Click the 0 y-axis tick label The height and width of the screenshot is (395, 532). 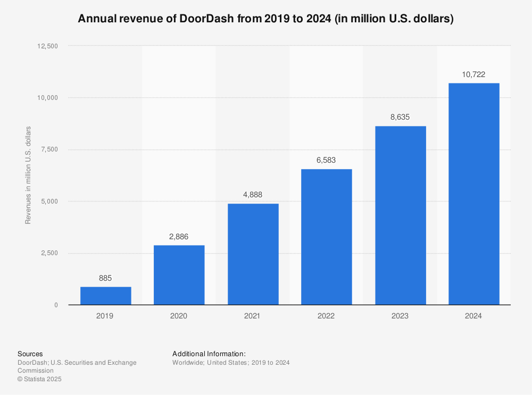point(56,305)
